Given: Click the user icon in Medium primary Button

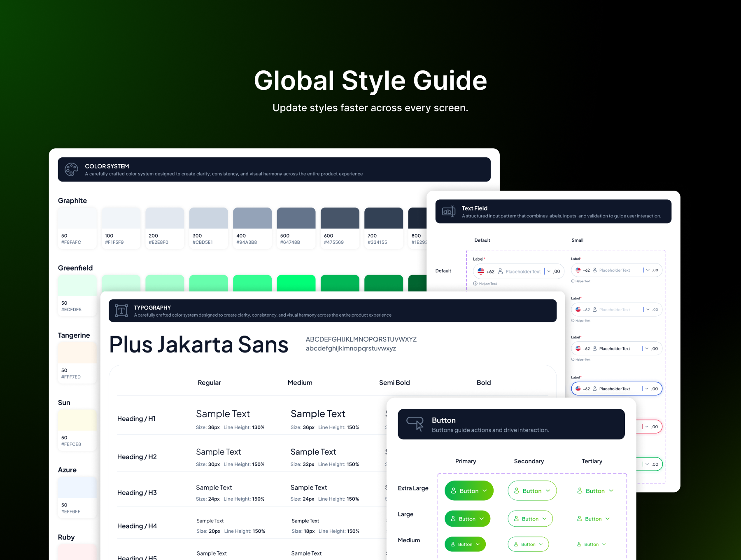Looking at the screenshot, I should pos(453,544).
